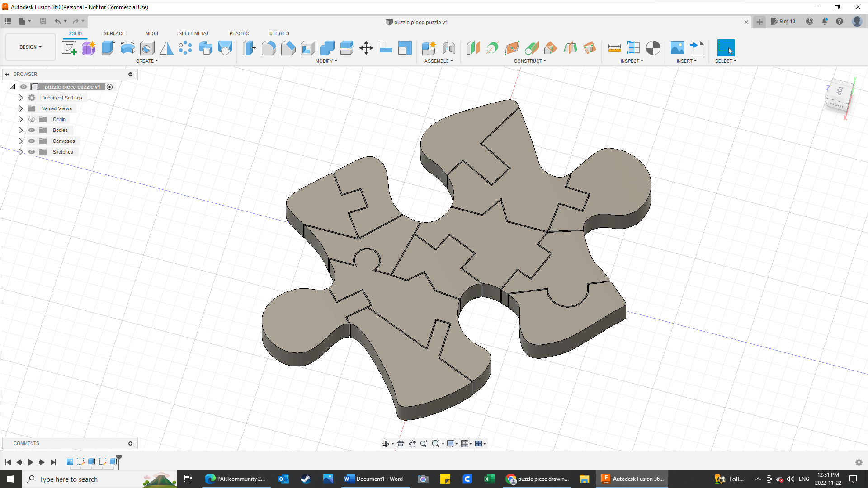Open the Revolve tool
Viewport: 868px width, 488px height.
(x=127, y=47)
